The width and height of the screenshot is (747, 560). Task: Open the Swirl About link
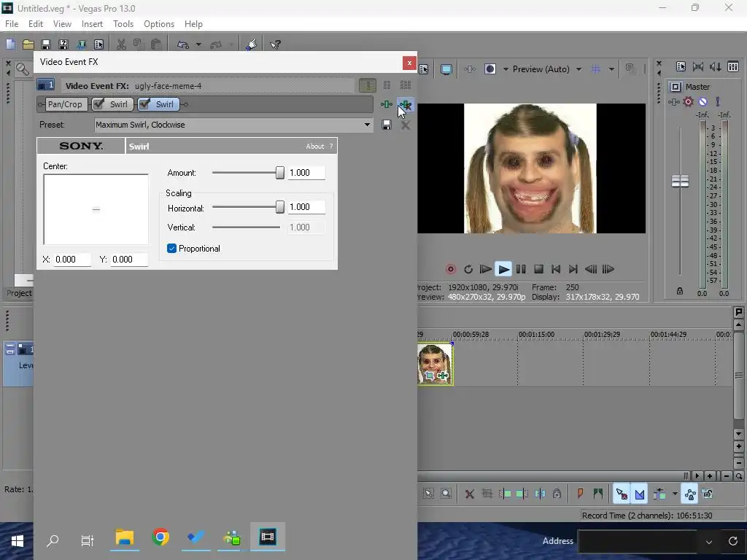tap(315, 146)
